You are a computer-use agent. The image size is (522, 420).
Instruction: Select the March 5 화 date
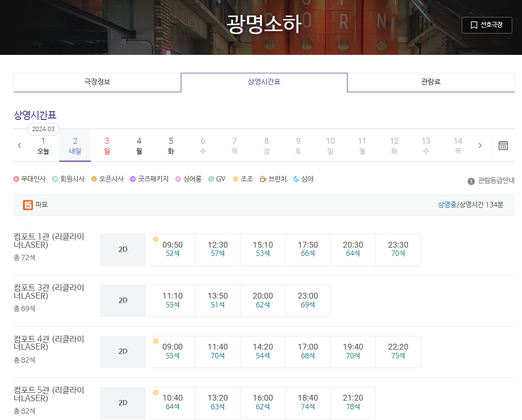coord(171,145)
